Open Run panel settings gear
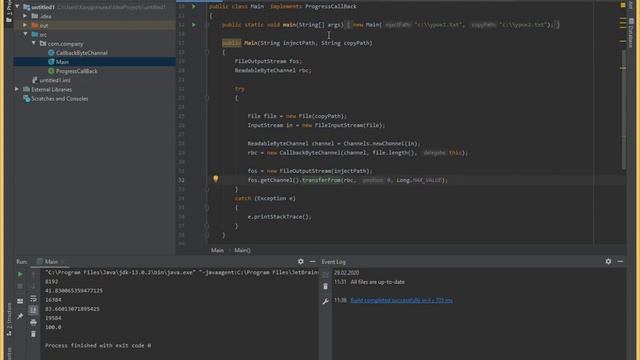 (x=301, y=262)
